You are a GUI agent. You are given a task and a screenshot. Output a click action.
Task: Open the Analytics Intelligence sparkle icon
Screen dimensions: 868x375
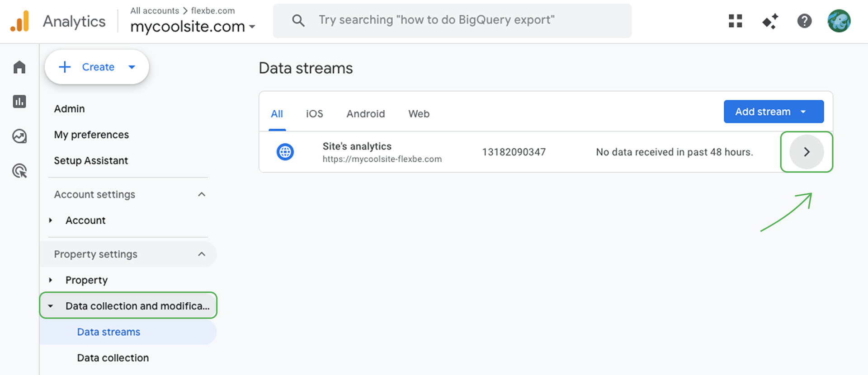tap(770, 21)
